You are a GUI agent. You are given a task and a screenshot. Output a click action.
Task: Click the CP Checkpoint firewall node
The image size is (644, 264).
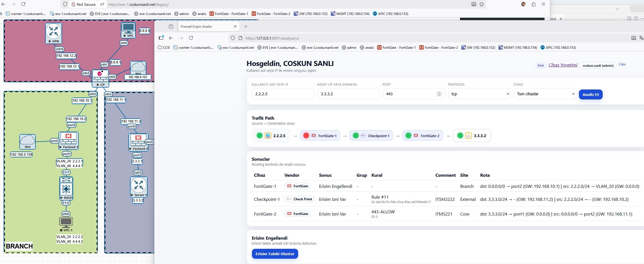100,76
